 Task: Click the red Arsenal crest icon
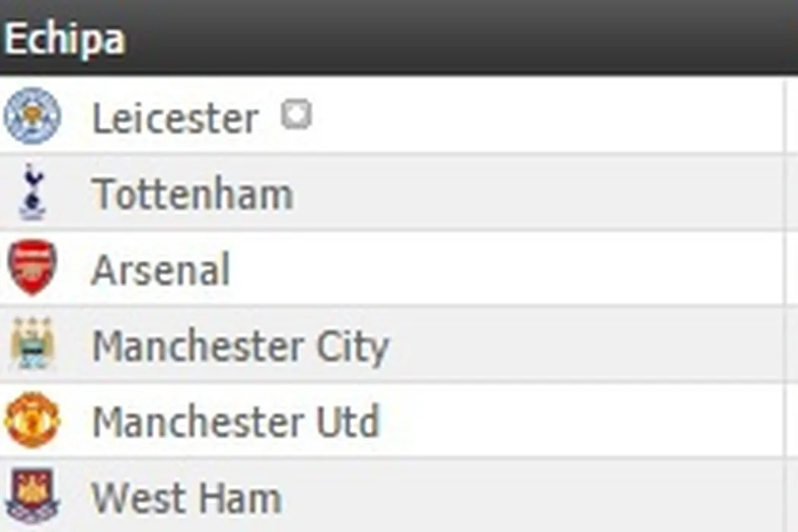click(32, 268)
